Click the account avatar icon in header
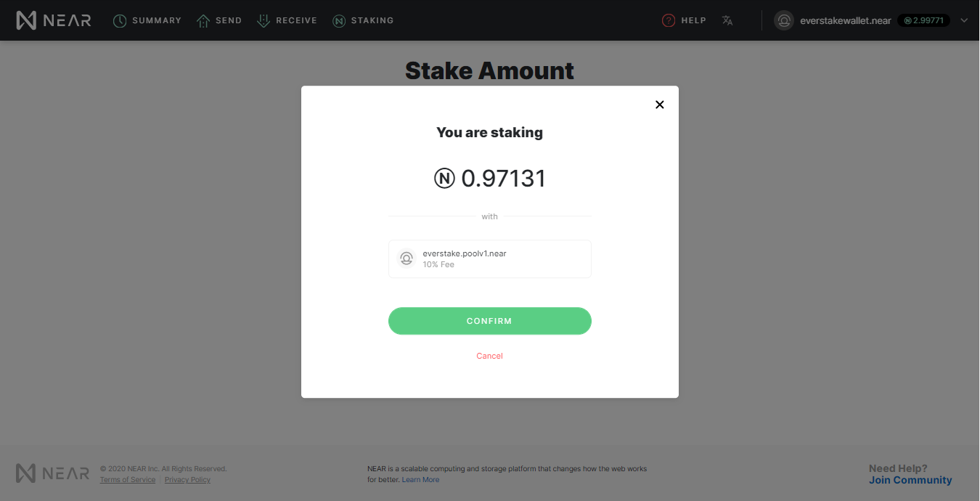 coord(784,20)
